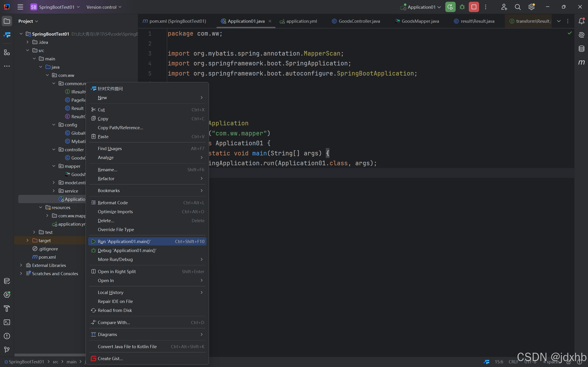The width and height of the screenshot is (588, 367).
Task: Open the Maven tool window icon
Action: [581, 62]
